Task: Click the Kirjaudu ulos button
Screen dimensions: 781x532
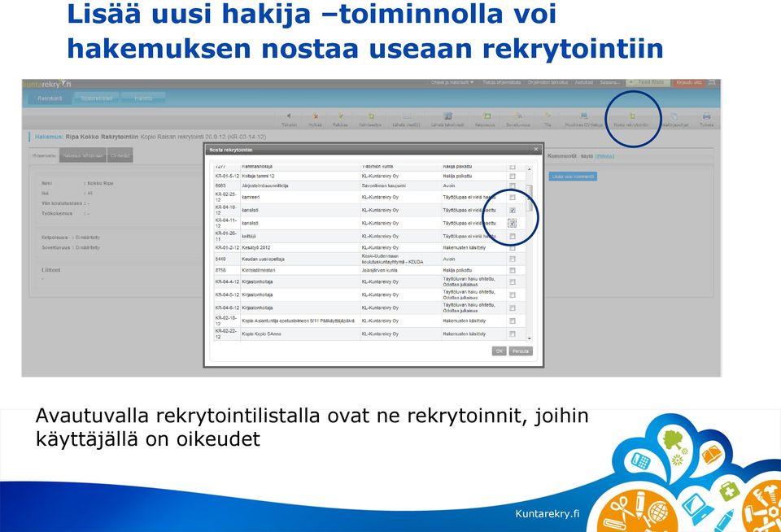Action: 688,82
